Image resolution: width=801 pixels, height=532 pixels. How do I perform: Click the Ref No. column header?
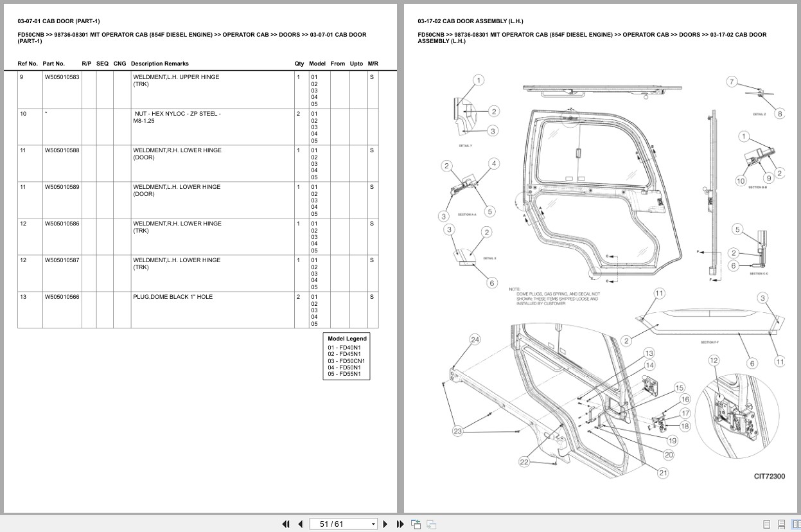point(28,64)
